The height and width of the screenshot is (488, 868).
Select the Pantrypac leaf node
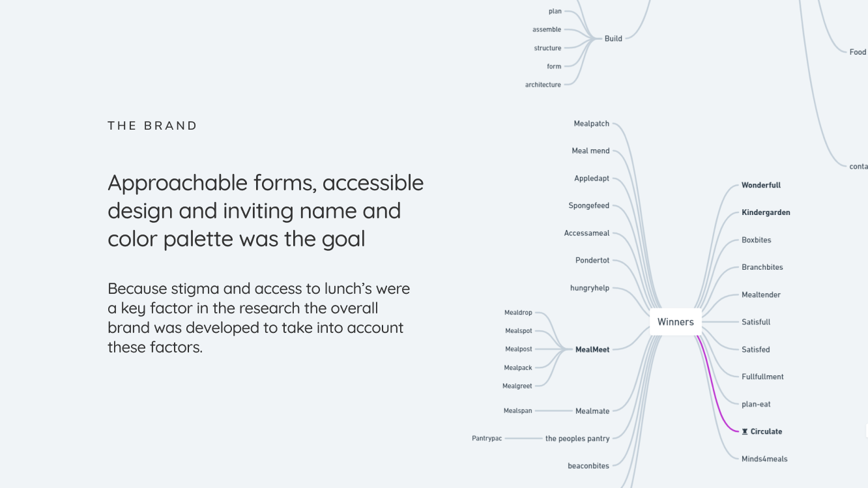pyautogui.click(x=487, y=438)
